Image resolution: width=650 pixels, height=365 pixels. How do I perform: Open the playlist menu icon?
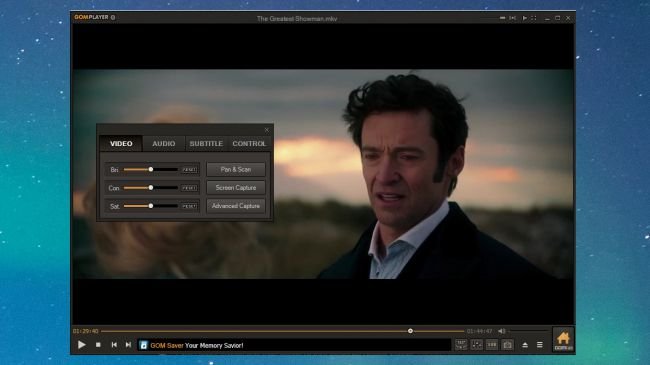540,345
